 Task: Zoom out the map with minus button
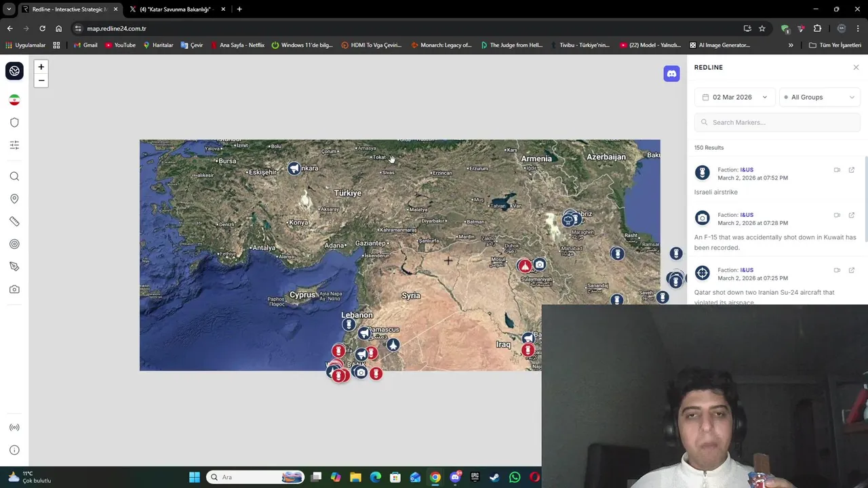[41, 80]
